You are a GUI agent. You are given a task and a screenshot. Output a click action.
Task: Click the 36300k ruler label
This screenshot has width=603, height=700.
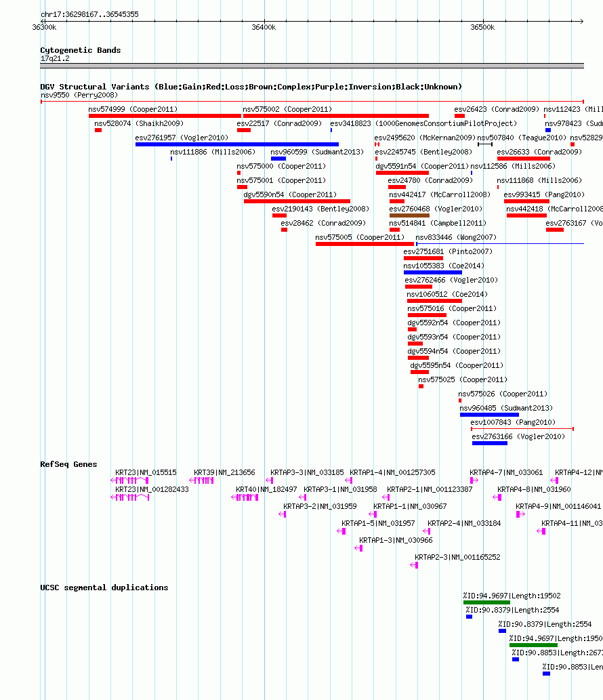pyautogui.click(x=44, y=28)
